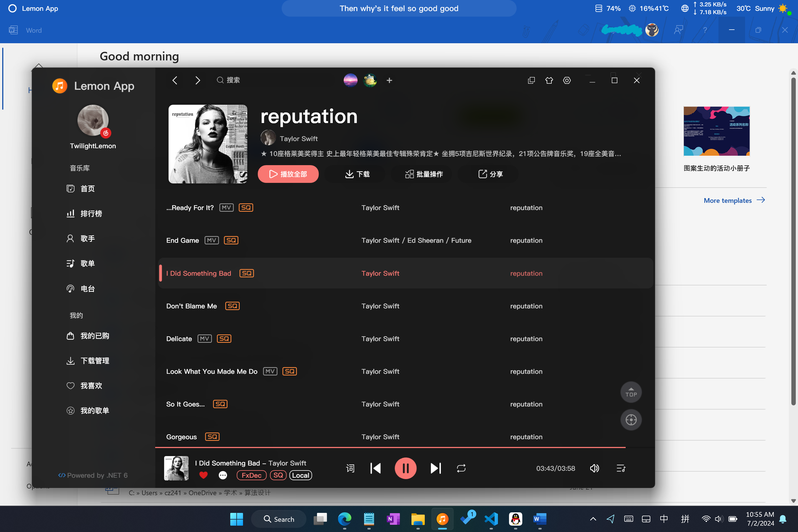Image resolution: width=798 pixels, height=532 pixels.
Task: Click the playlist queue icon button
Action: pyautogui.click(x=620, y=468)
